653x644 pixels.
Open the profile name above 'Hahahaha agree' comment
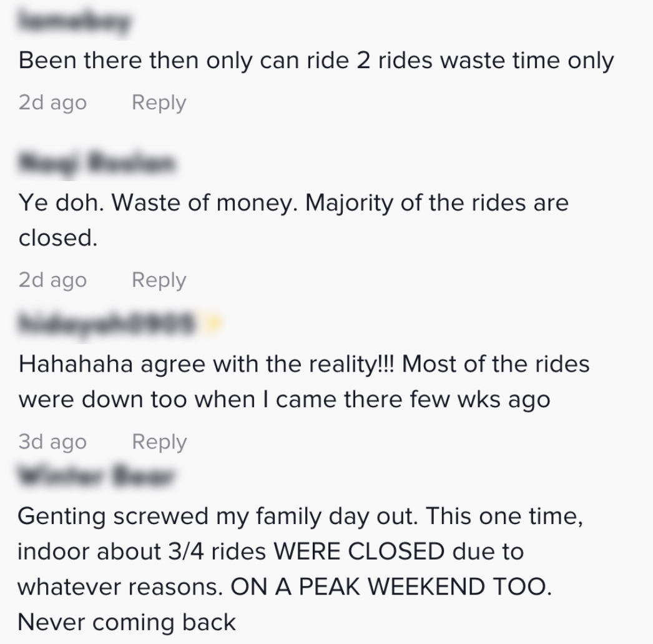107,323
